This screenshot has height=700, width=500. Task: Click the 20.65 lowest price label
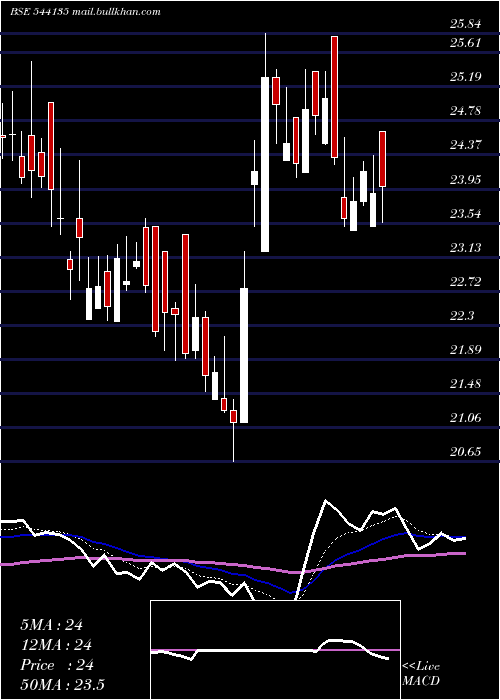466,452
